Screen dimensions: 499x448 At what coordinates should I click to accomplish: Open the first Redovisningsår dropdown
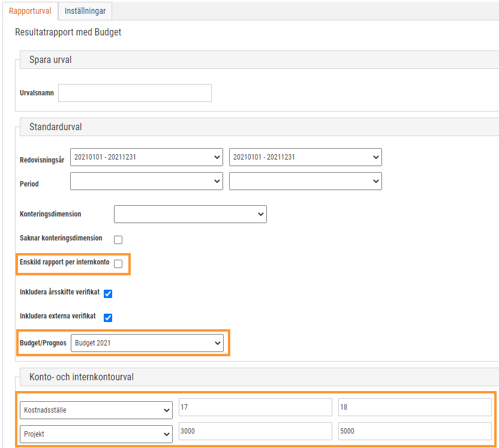point(146,157)
